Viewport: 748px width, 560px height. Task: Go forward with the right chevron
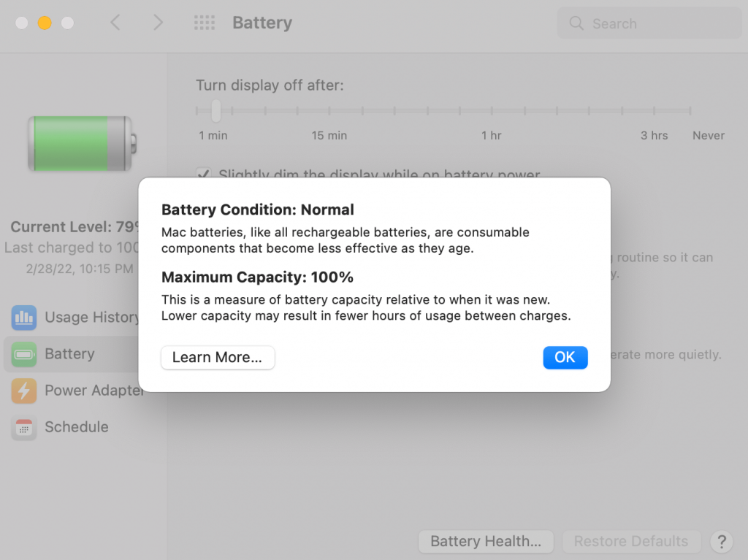click(x=158, y=23)
